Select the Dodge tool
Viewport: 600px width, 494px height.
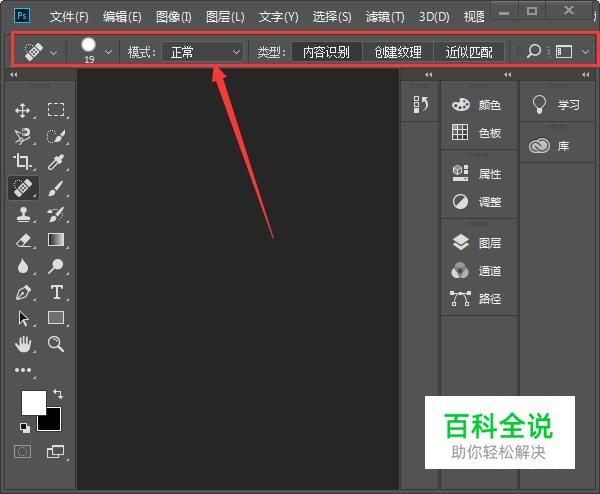56,266
